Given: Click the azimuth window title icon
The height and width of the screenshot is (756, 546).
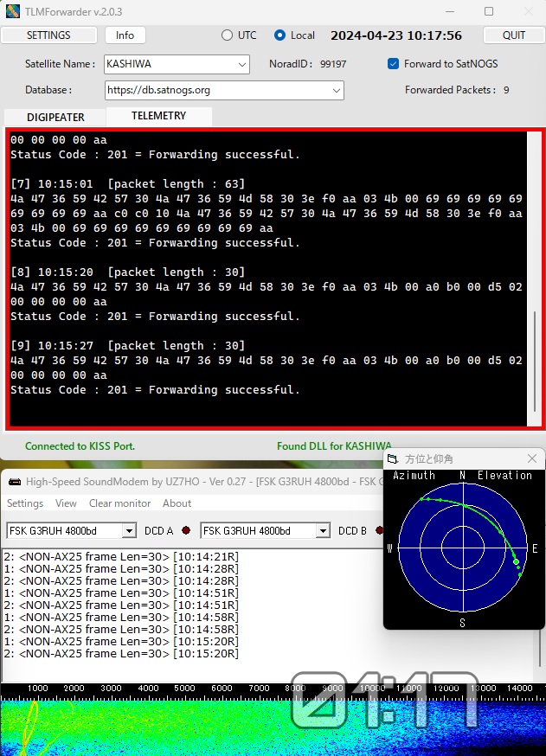Looking at the screenshot, I should pyautogui.click(x=393, y=458).
